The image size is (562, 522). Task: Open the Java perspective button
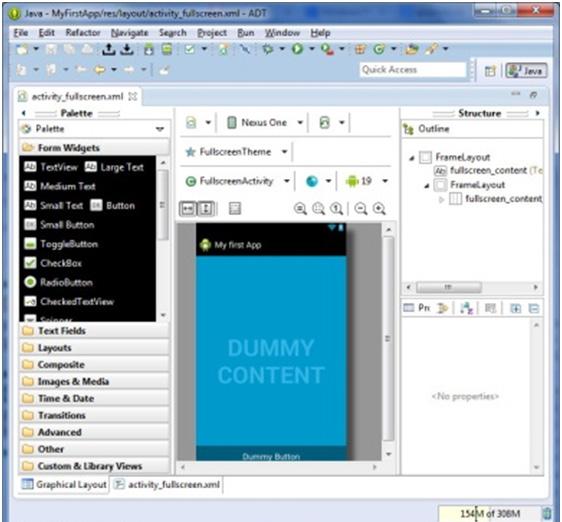coord(527,71)
